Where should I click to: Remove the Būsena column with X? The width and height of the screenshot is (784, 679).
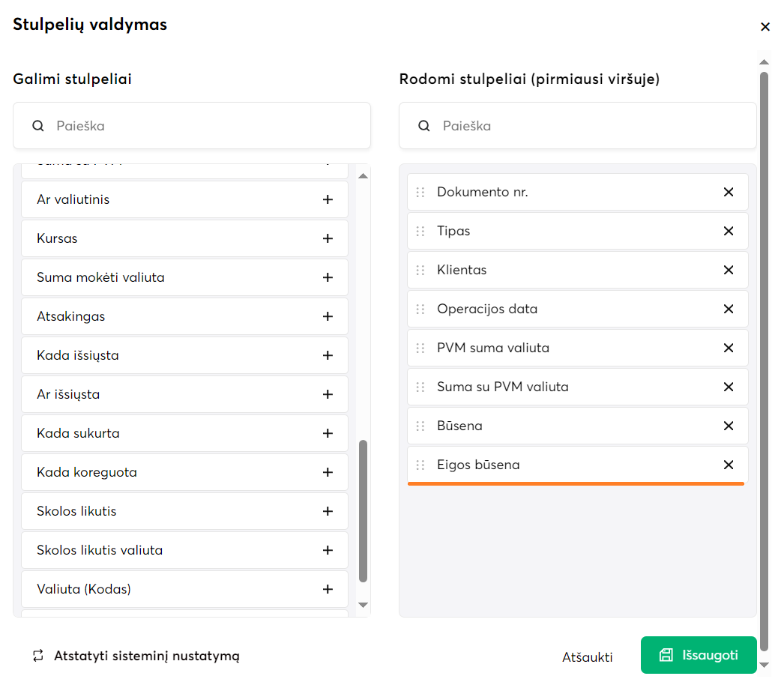(728, 426)
